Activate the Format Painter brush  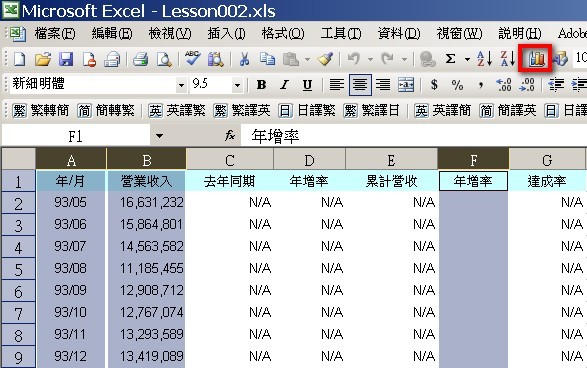coord(325,59)
